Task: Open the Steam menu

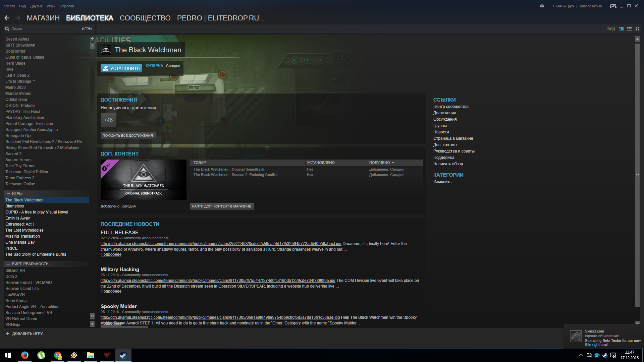Action: (9, 6)
